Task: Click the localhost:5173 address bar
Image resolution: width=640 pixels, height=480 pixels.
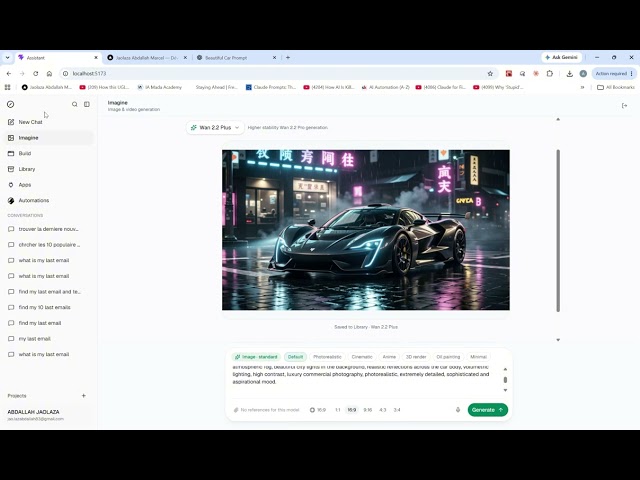Action: (278, 73)
